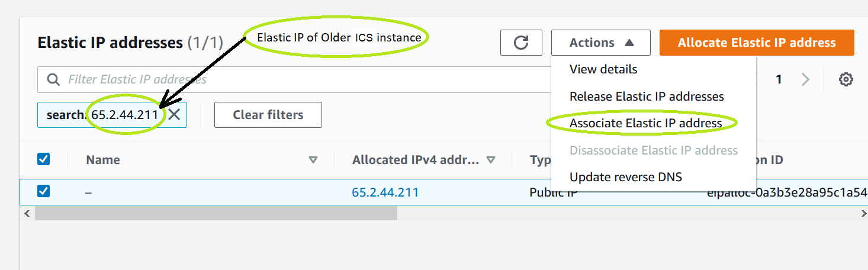Toggle the select-all header checkbox
The image size is (868, 270).
(44, 159)
